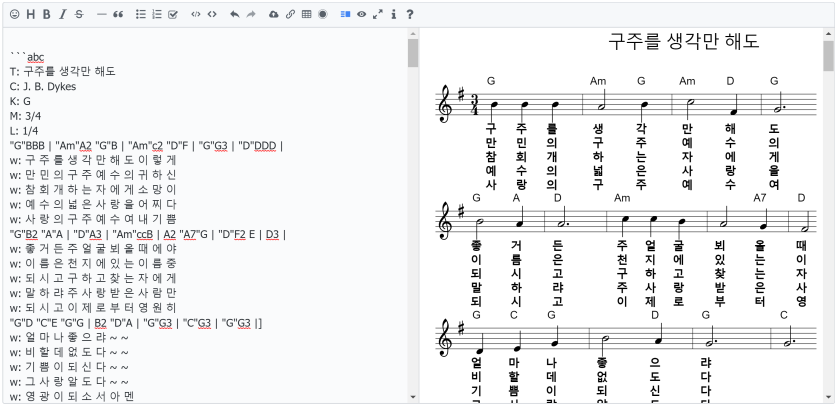
Task: Upload a file via cloud icon
Action: click(x=274, y=14)
